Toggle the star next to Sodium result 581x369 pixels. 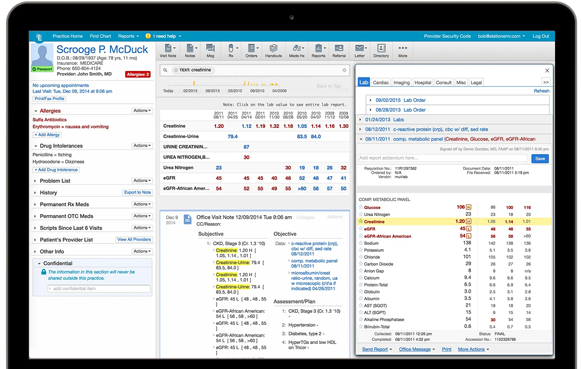pyautogui.click(x=361, y=243)
